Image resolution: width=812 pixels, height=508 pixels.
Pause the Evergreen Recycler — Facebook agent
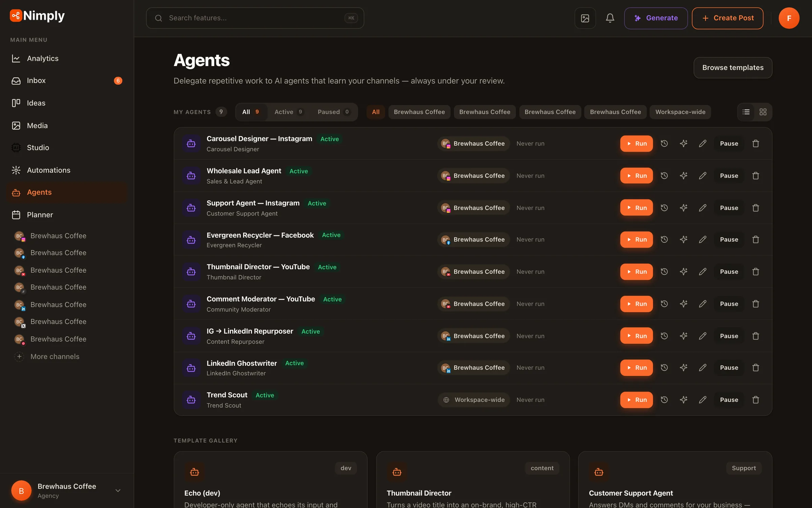729,239
